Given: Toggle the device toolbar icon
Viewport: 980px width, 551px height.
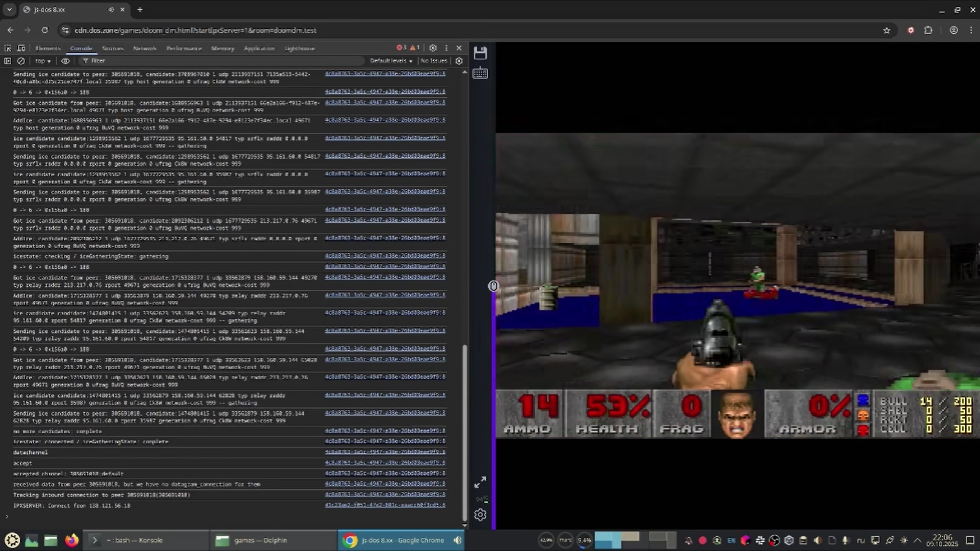Looking at the screenshot, I should coord(21,48).
